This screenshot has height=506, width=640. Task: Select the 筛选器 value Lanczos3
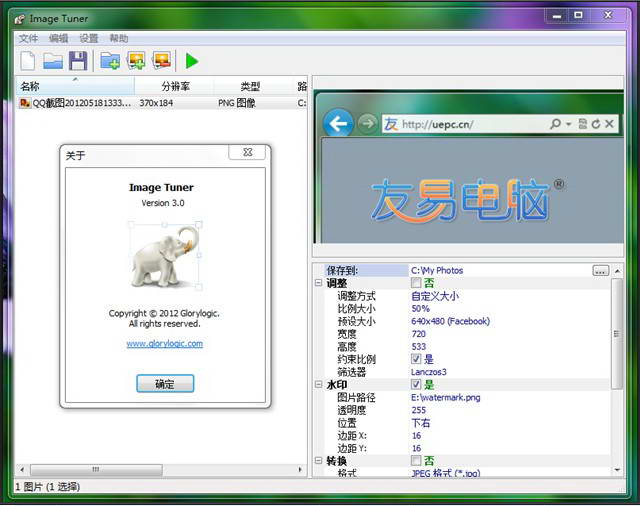429,372
